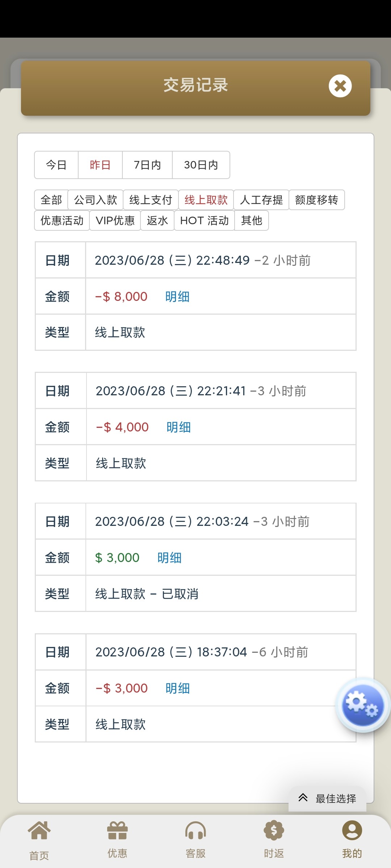Filter by 线上支付 type
Viewport: 391px width, 868px height.
coord(151,200)
